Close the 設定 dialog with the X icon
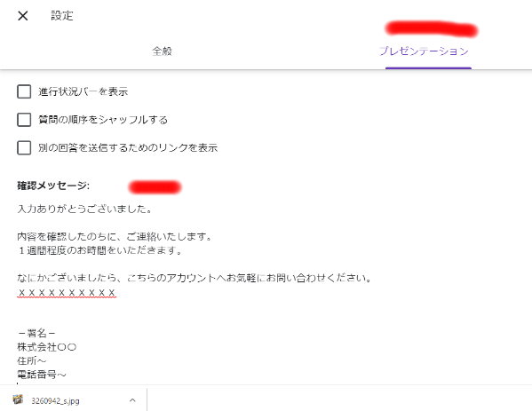This screenshot has width=532, height=411. 23,16
